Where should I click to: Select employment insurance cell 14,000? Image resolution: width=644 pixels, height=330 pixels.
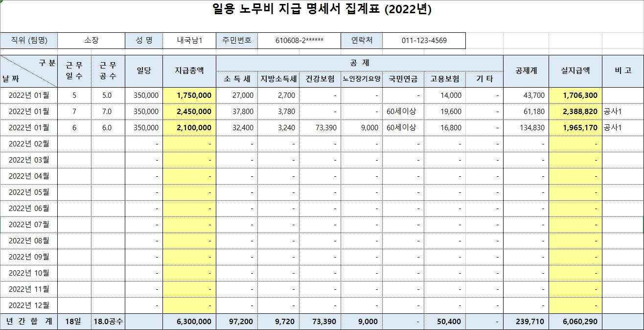click(x=444, y=95)
